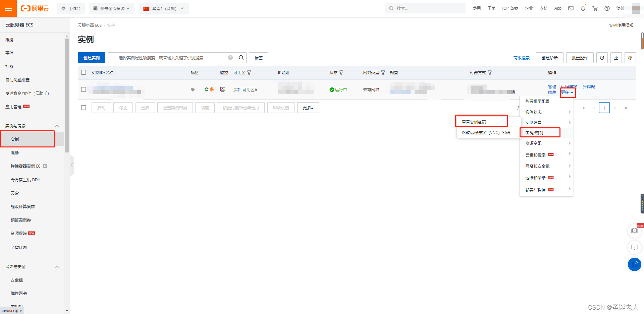644x314 pixels.
Task: Collapse the left sidebar handle
Action: [72, 165]
